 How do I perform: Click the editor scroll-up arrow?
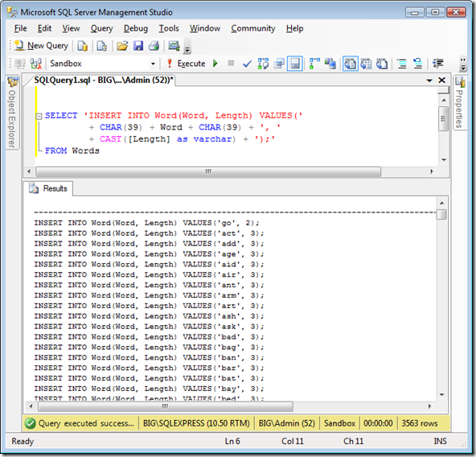click(444, 100)
